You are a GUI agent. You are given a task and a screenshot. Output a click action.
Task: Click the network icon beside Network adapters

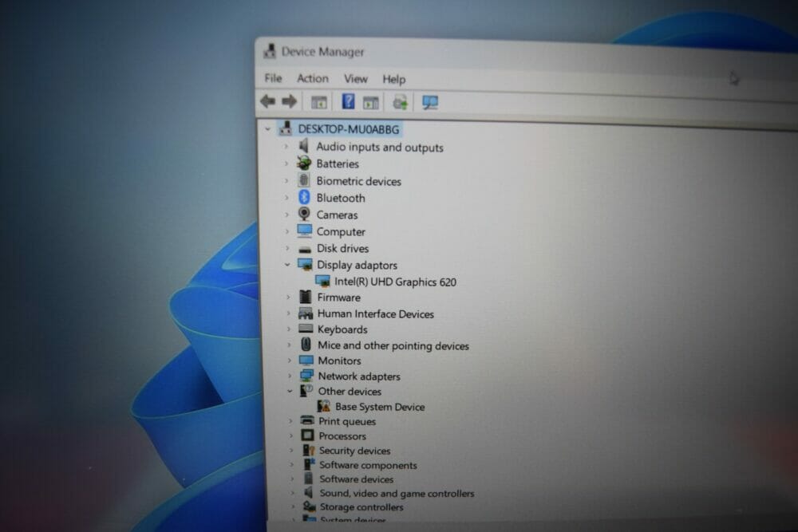(307, 376)
